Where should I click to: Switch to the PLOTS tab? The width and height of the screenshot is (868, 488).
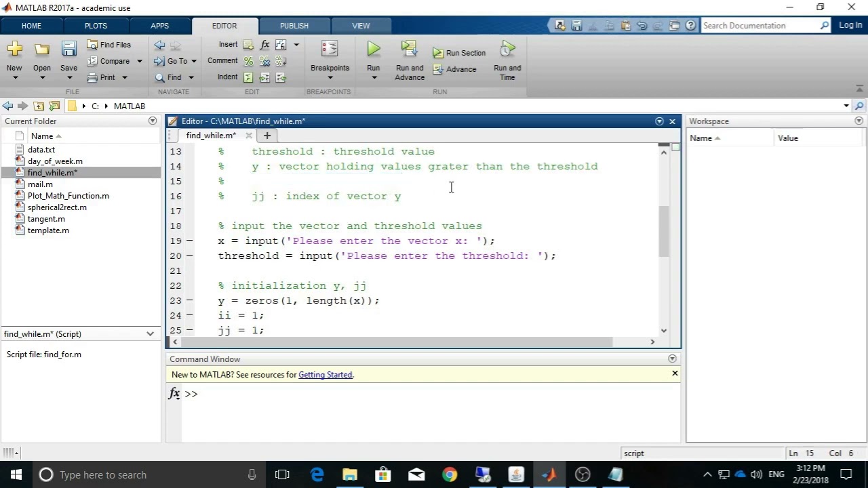pyautogui.click(x=96, y=26)
